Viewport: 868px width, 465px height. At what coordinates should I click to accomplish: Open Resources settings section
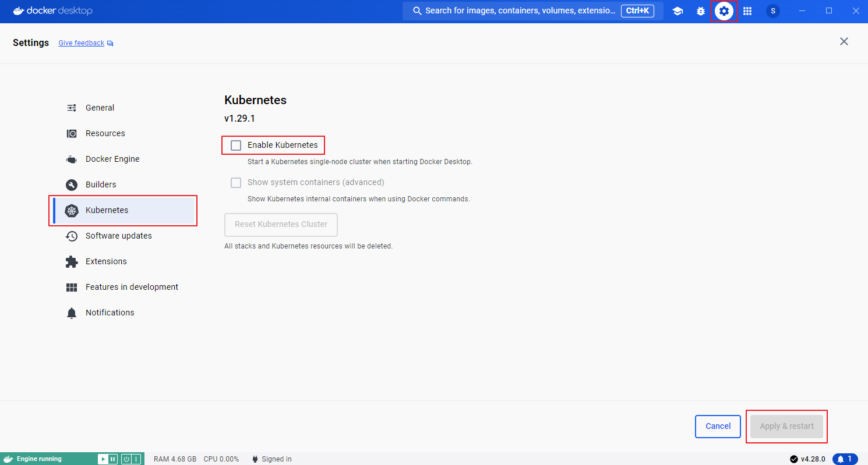(124, 133)
